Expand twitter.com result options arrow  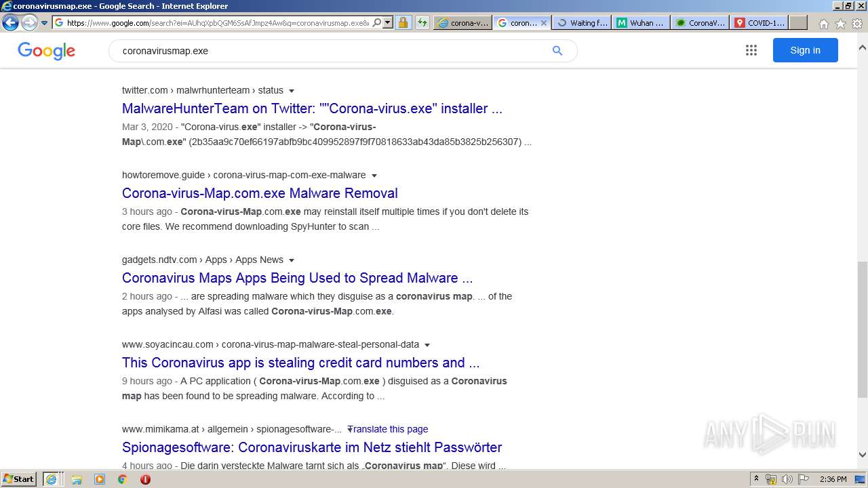coord(292,91)
